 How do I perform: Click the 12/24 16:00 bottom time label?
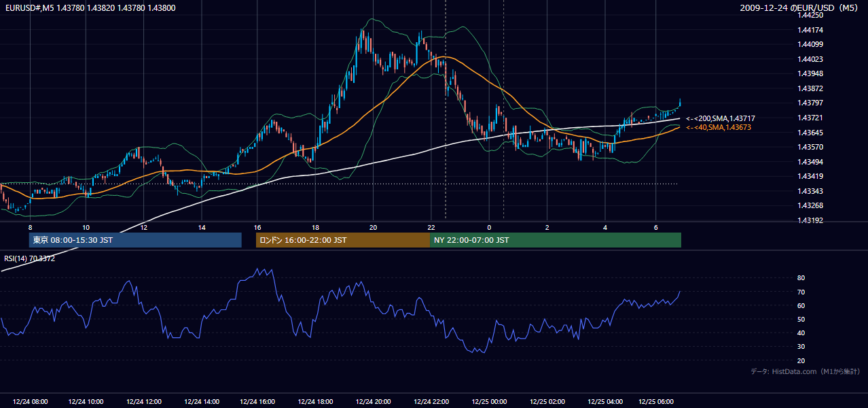258,402
